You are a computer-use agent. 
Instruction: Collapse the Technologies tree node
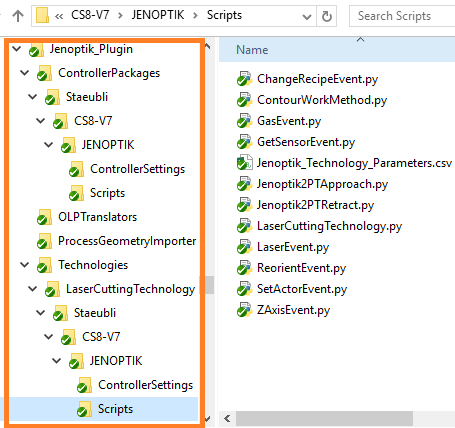(x=24, y=265)
